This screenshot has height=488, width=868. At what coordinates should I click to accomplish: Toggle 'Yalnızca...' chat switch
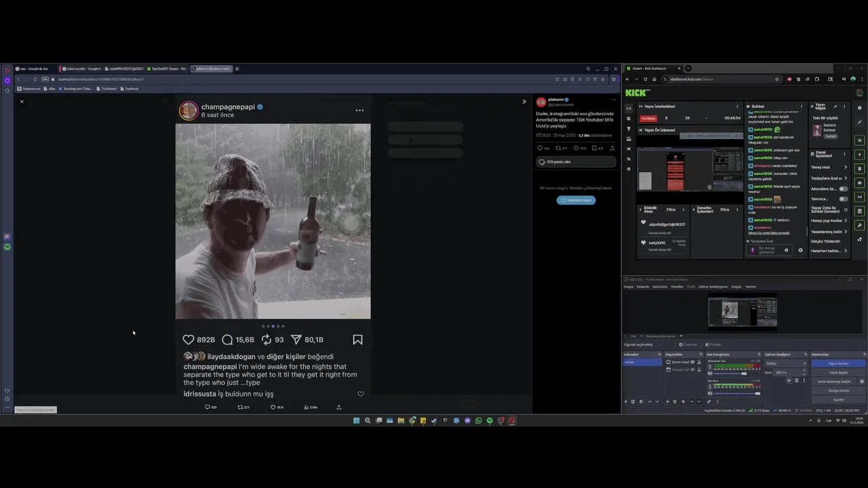843,199
